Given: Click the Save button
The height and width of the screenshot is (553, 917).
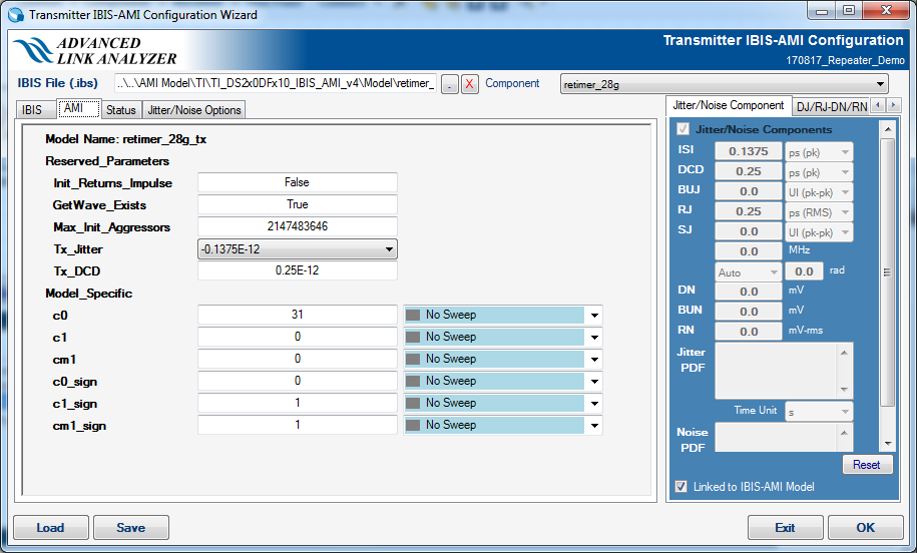Looking at the screenshot, I should click(131, 527).
